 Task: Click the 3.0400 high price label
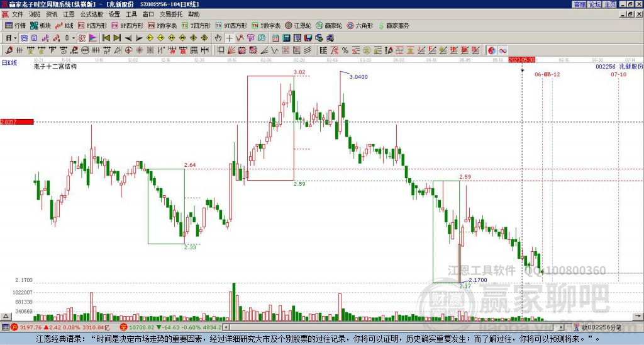coord(358,77)
